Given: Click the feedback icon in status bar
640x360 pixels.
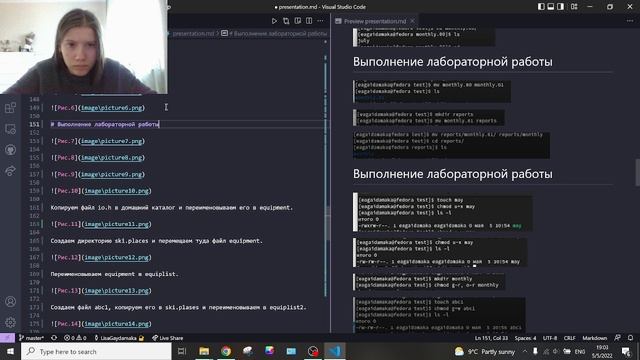Looking at the screenshot, I should pos(618,338).
